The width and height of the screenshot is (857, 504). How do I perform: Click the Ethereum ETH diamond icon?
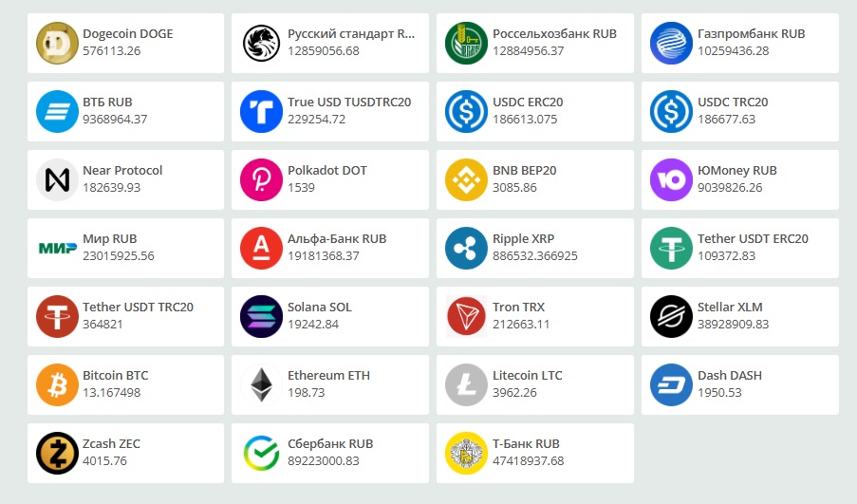pos(262,384)
